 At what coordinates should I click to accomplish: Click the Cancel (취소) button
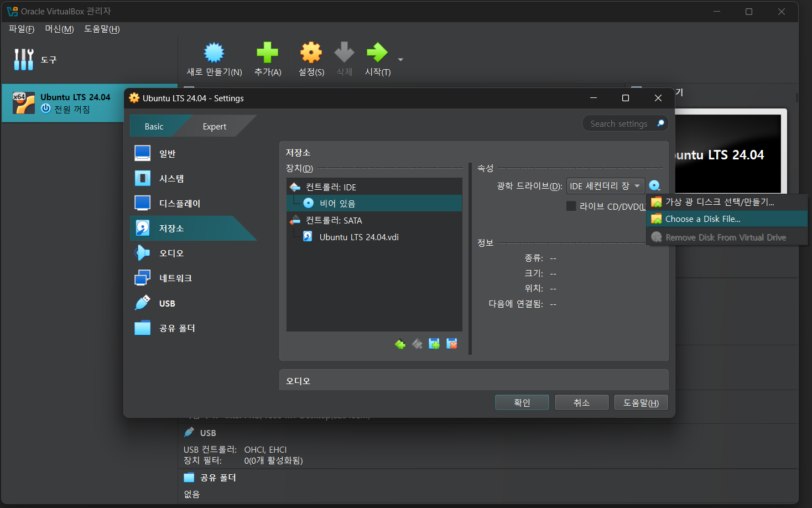581,402
